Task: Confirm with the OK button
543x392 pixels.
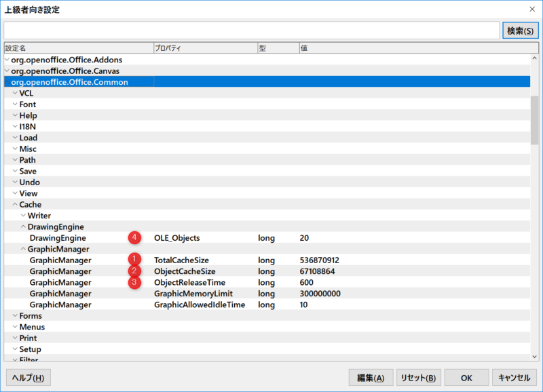Action: tap(466, 378)
